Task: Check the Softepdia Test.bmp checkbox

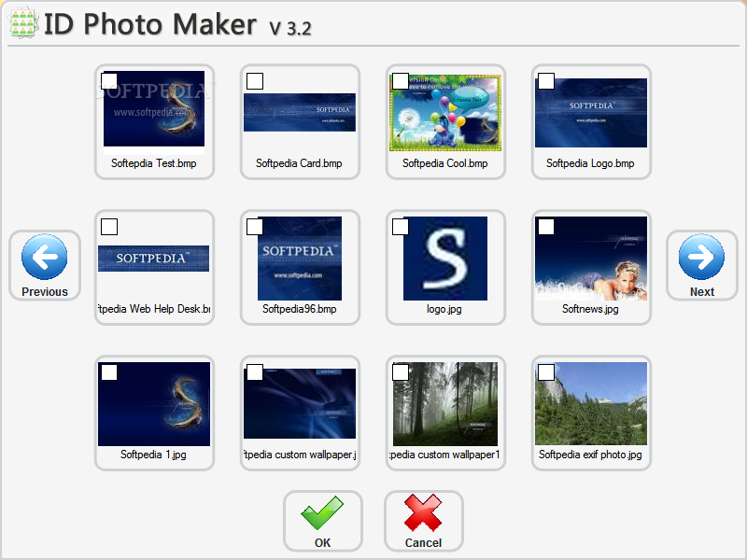Action: tap(109, 81)
